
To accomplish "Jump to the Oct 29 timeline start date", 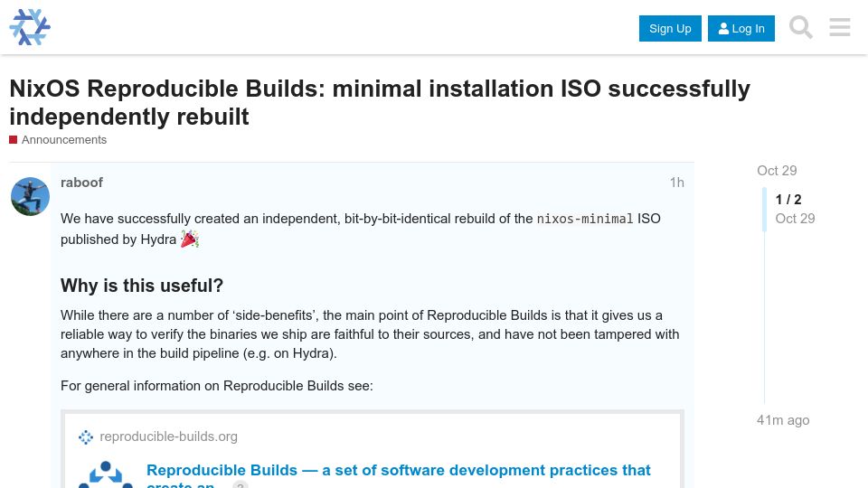I will pos(777,171).
